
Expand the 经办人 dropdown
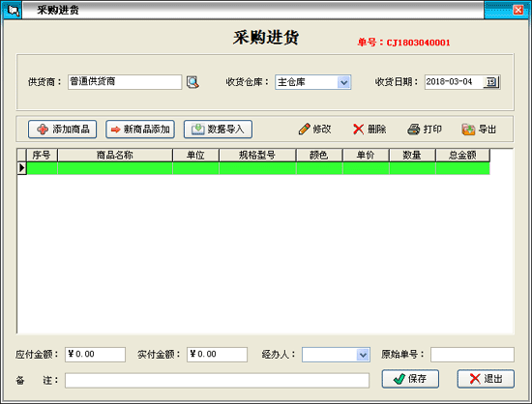point(363,355)
